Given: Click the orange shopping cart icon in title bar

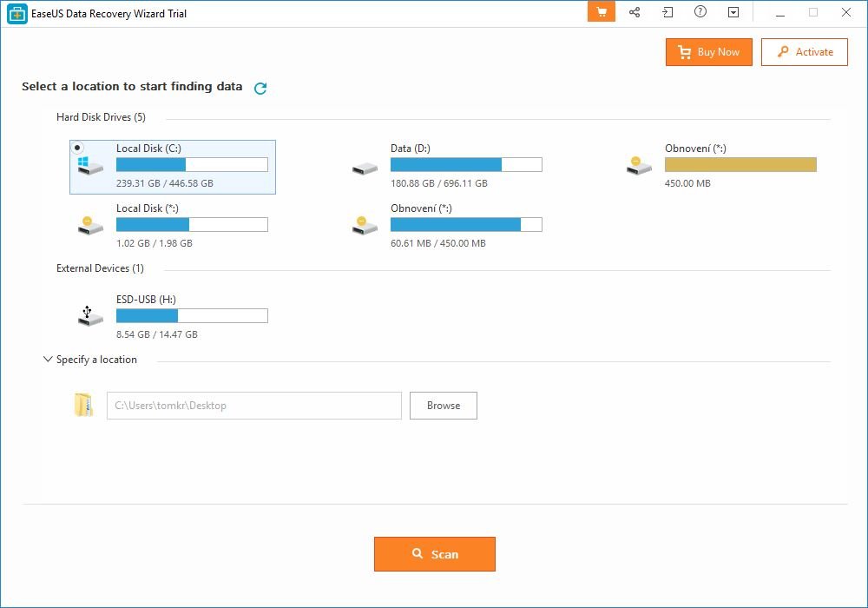Looking at the screenshot, I should click(602, 12).
